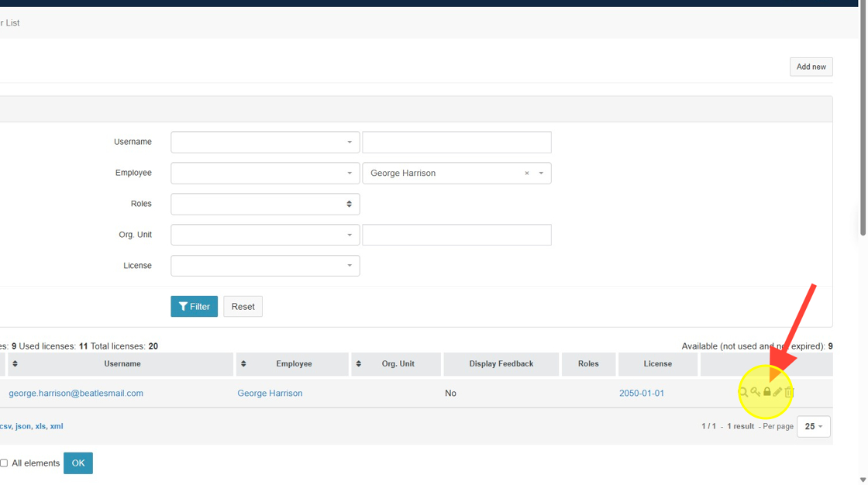The height and width of the screenshot is (485, 868).
Task: Open the License filter dropdown
Action: pyautogui.click(x=265, y=266)
